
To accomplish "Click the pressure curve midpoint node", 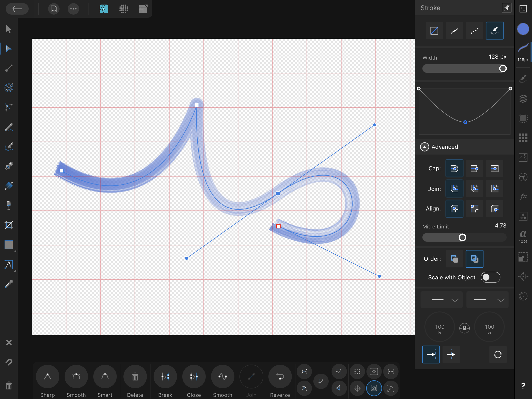I will pyautogui.click(x=465, y=122).
